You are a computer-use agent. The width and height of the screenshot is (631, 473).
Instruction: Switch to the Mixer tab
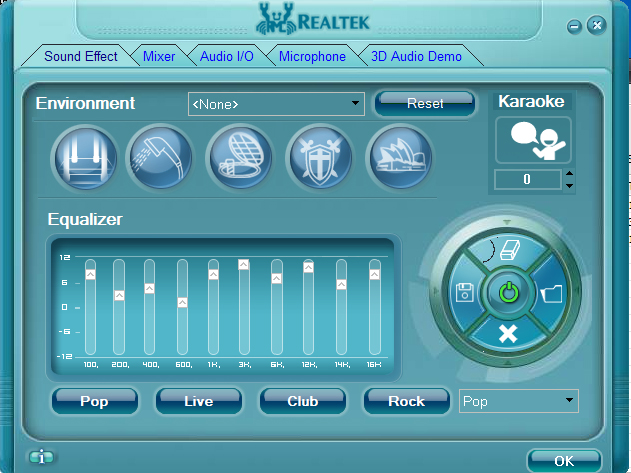(159, 56)
